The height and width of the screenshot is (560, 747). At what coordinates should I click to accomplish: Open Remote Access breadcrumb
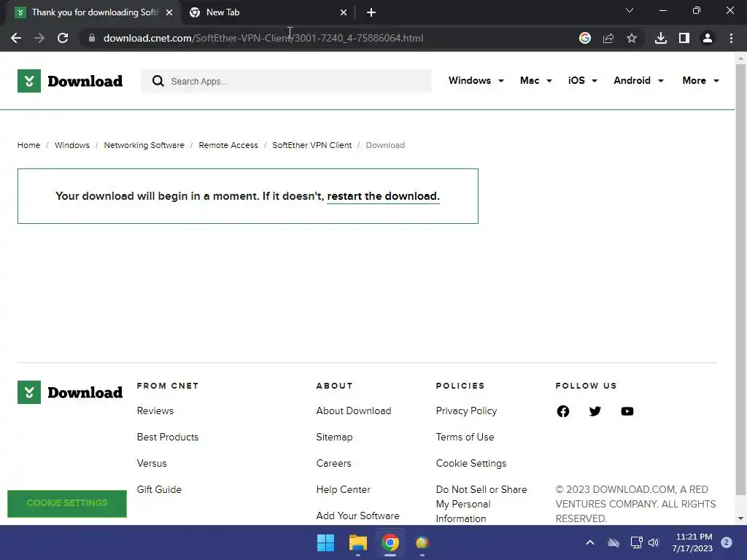[228, 145]
